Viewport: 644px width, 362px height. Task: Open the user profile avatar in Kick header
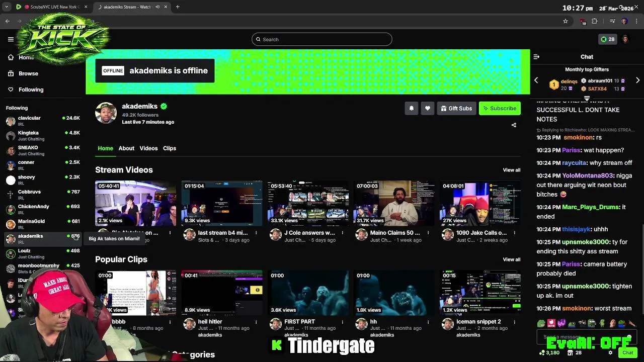625,39
